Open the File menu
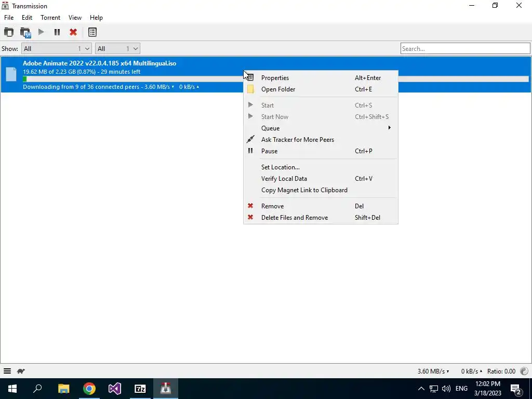Image resolution: width=532 pixels, height=399 pixels. pos(9,18)
